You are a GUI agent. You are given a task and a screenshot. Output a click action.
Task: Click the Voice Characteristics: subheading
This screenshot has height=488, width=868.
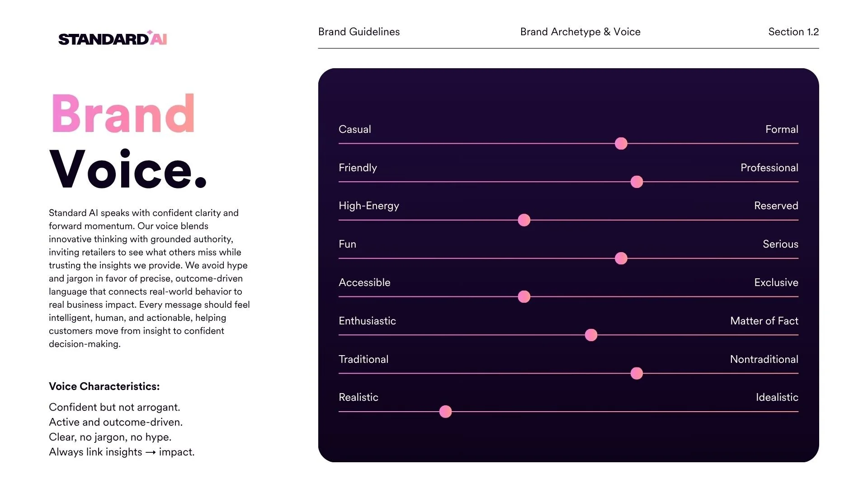tap(104, 387)
